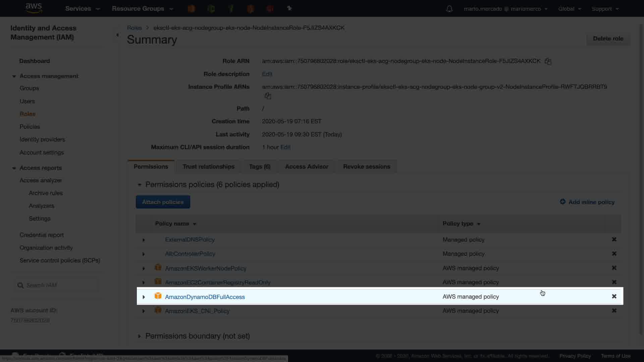Detach ExternalDNSPolicy using the X icon

[x=614, y=239]
